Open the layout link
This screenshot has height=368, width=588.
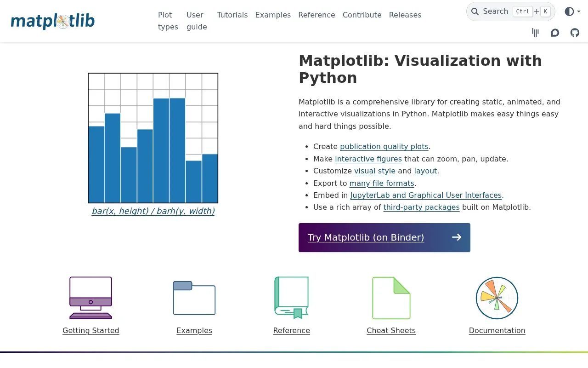tap(425, 171)
